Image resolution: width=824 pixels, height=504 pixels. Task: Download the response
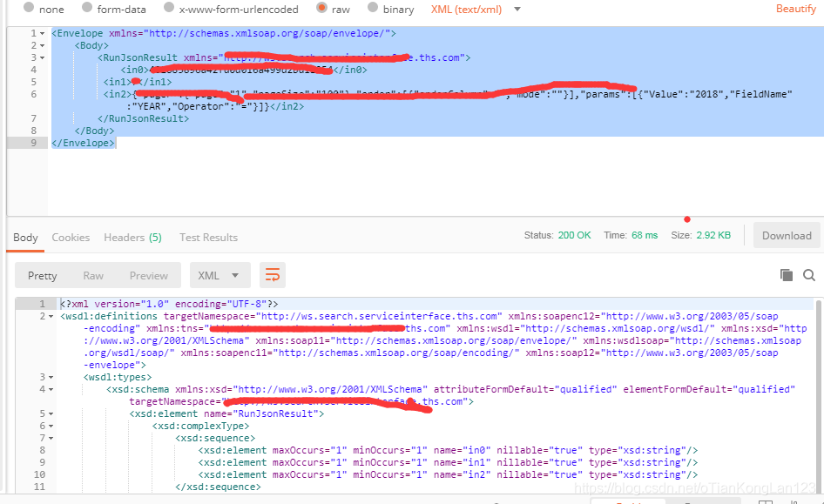point(787,235)
